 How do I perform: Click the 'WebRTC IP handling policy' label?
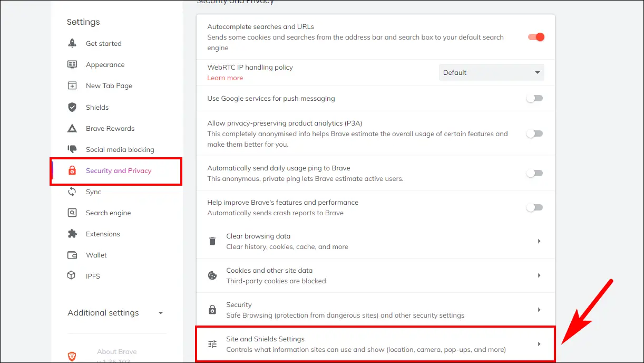pyautogui.click(x=250, y=67)
